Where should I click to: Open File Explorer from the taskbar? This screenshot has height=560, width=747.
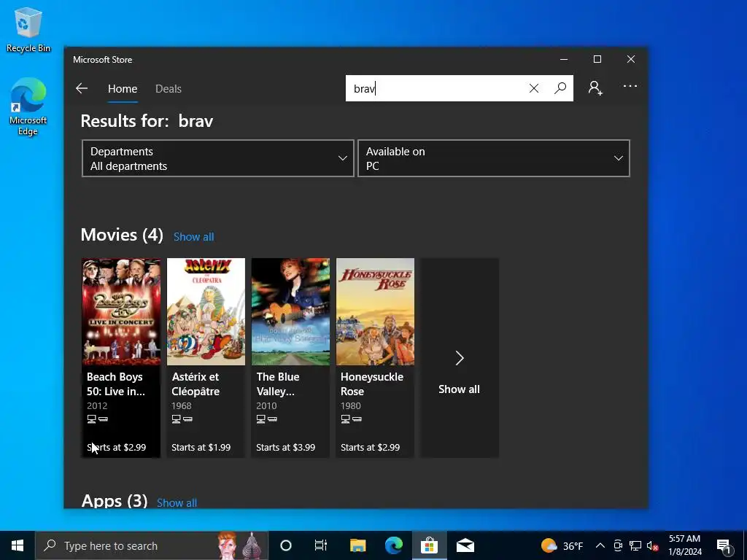pos(357,545)
